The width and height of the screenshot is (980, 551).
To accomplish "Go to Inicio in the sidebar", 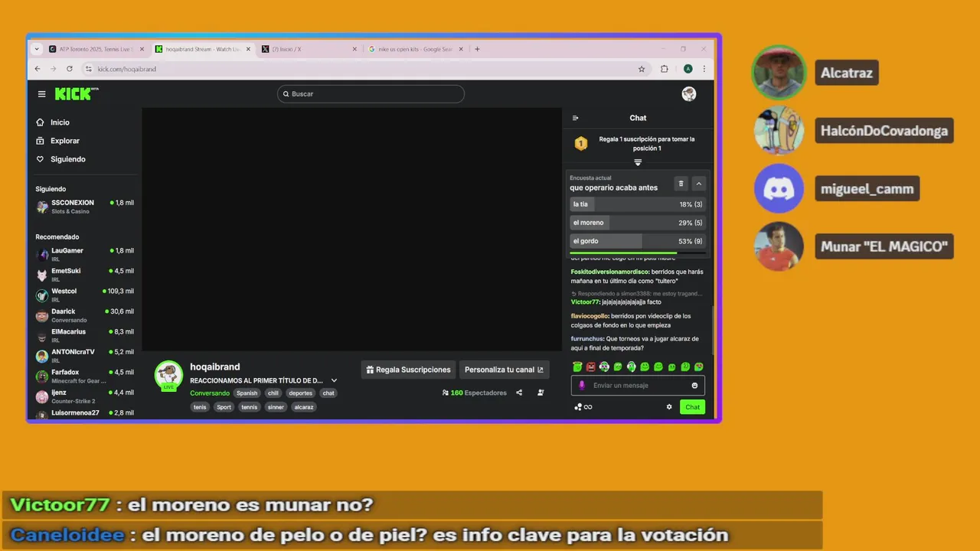I will tap(53, 122).
